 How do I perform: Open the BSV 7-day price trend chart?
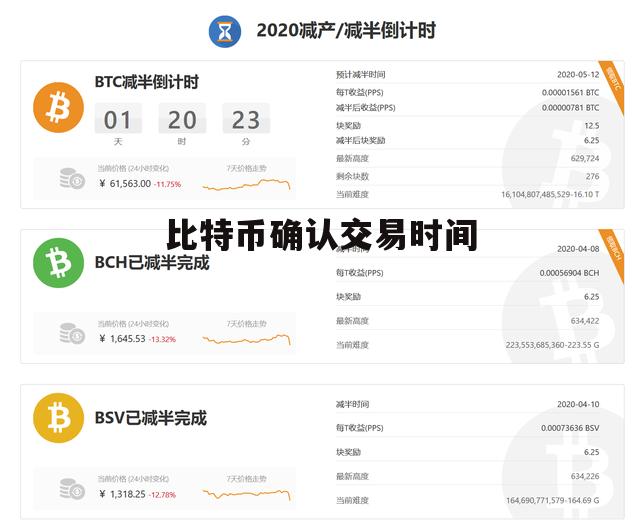(247, 495)
